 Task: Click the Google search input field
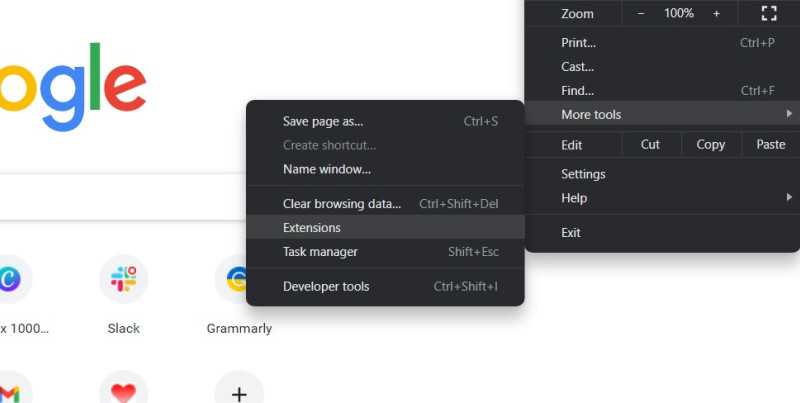pos(122,197)
